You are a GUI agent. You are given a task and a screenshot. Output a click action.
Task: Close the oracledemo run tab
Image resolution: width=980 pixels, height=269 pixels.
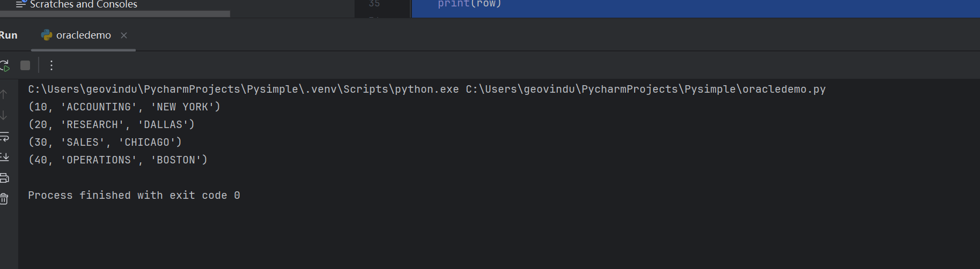pyautogui.click(x=124, y=35)
